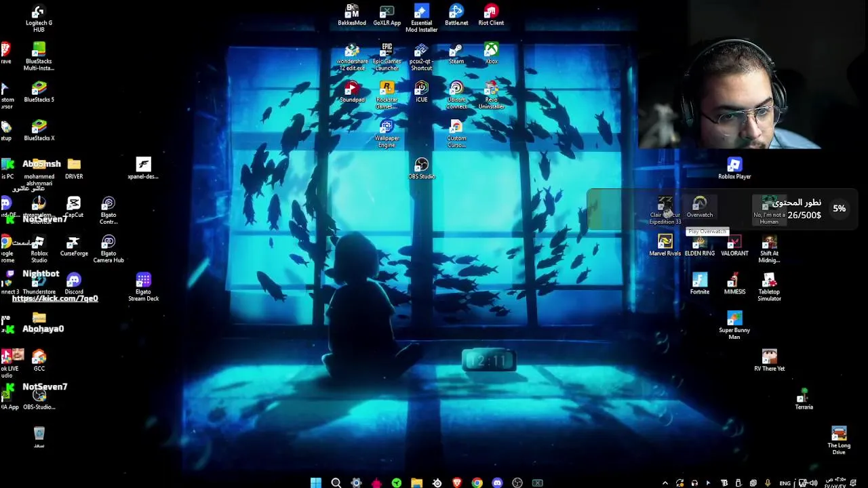
Task: Select the GCC desktop icon
Action: (39, 361)
